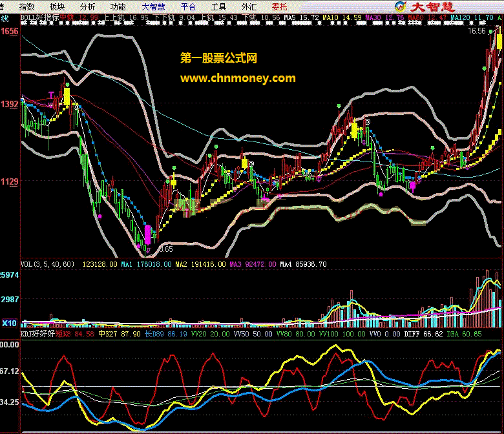The width and height of the screenshot is (504, 434).
Task: Click the 8.65 low price marker
Action: point(166,249)
